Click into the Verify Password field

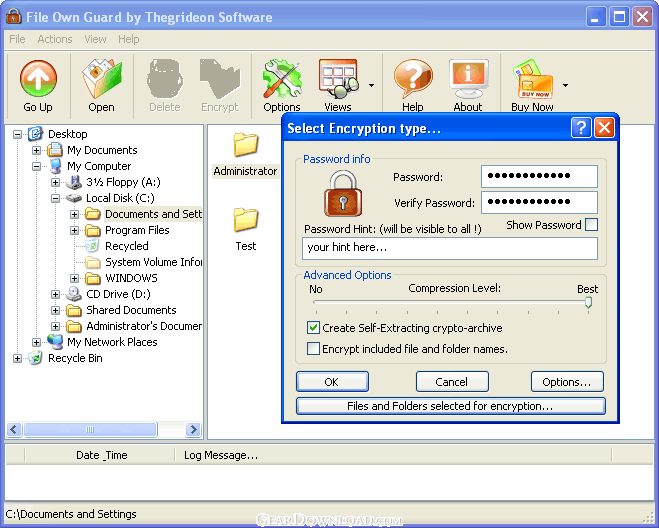539,202
